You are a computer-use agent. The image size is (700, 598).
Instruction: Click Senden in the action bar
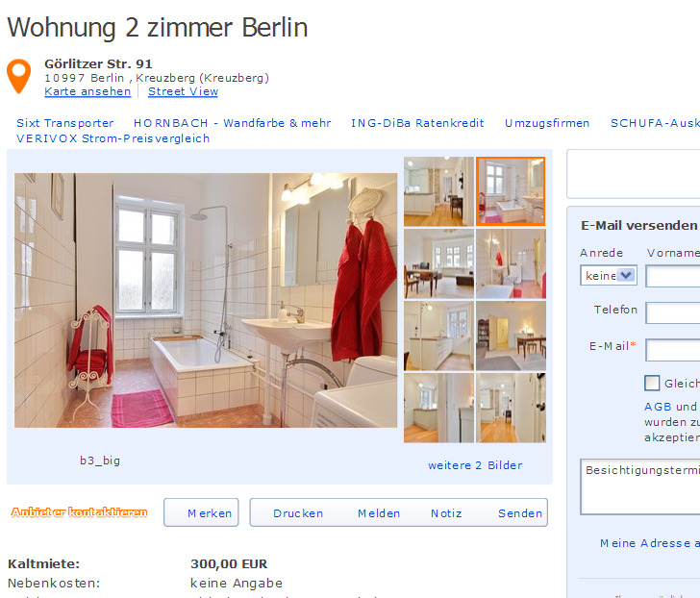[520, 513]
